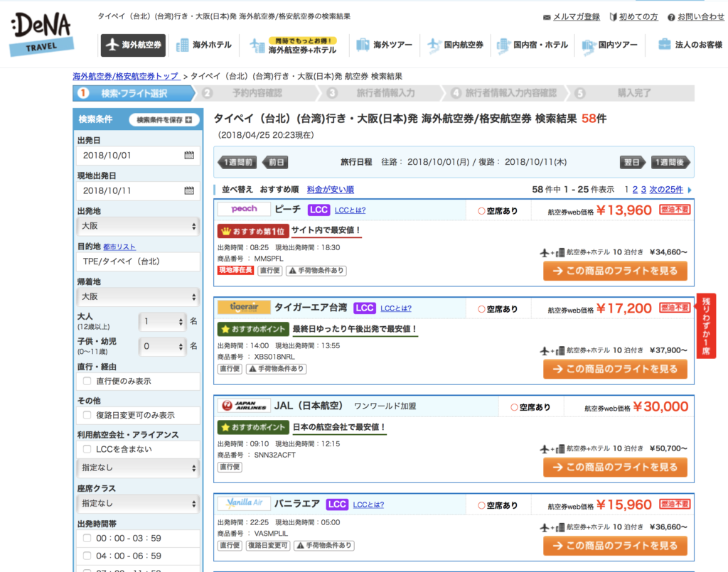Click the beginner icon beside 初めての方

613,17
